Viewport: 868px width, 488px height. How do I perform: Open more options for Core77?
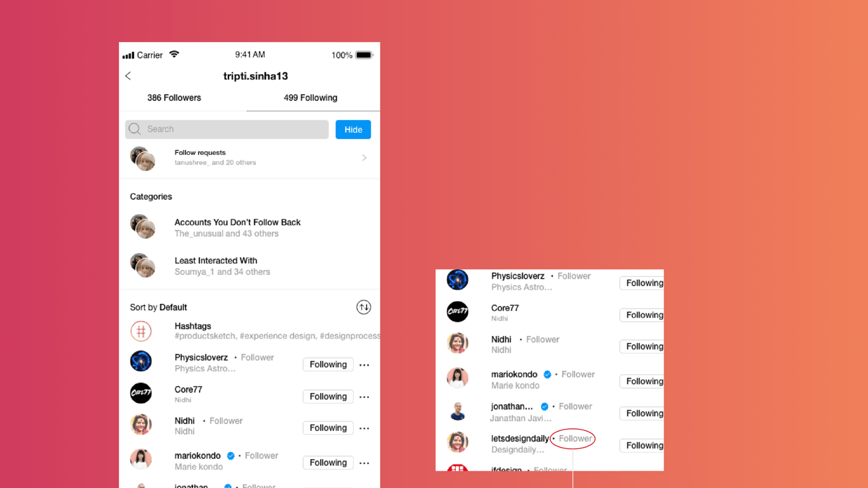coord(364,397)
